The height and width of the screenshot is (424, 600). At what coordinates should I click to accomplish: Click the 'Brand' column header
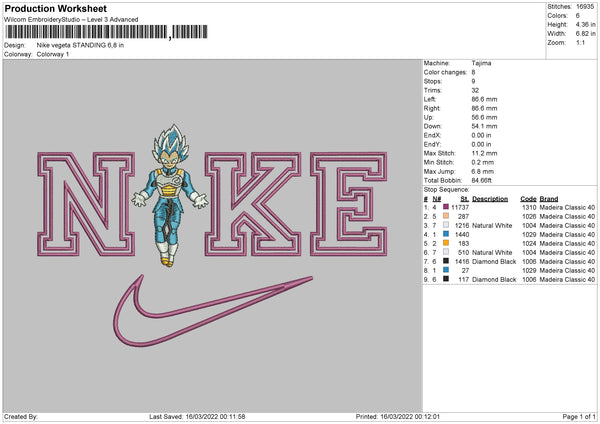pos(549,199)
